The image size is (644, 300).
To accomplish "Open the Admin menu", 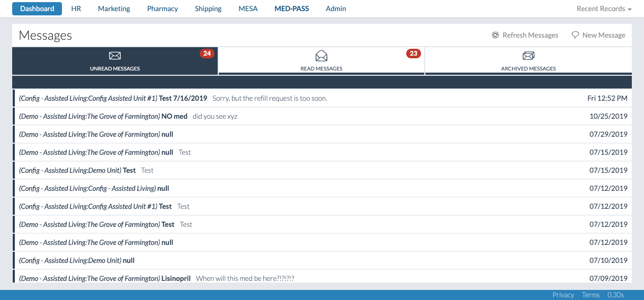I will coord(336,8).
